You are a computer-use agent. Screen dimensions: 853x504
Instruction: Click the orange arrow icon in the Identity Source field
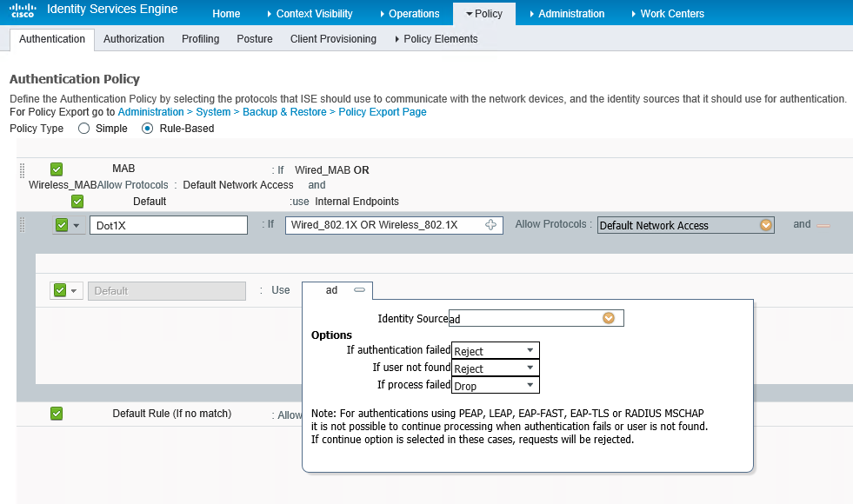coord(608,318)
